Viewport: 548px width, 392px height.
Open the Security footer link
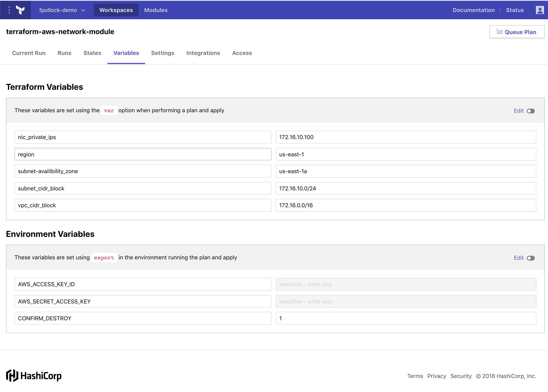(x=461, y=376)
